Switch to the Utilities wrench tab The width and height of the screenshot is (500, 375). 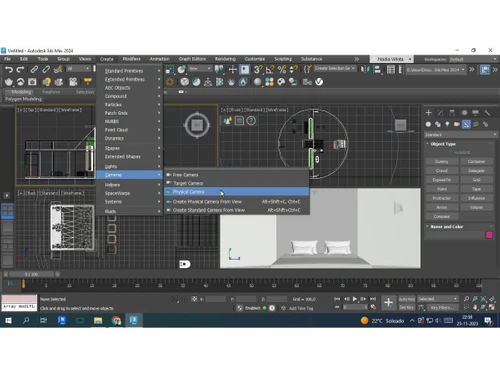(x=487, y=113)
